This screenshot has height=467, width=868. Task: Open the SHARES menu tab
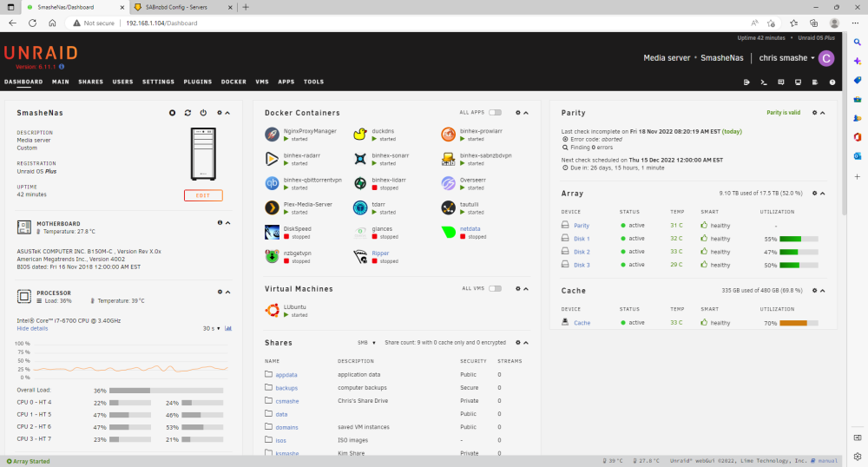91,82
